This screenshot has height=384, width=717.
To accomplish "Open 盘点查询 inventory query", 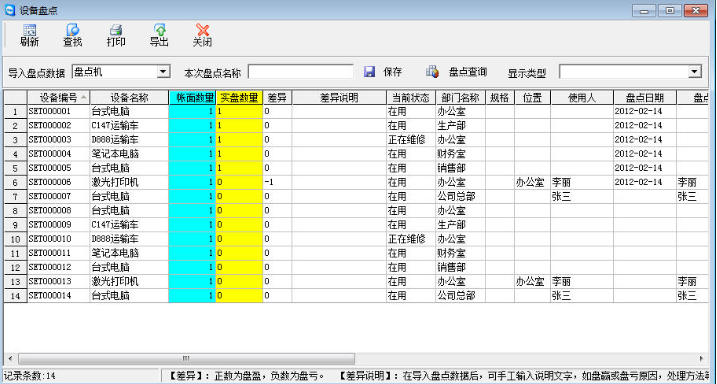I will [x=468, y=72].
